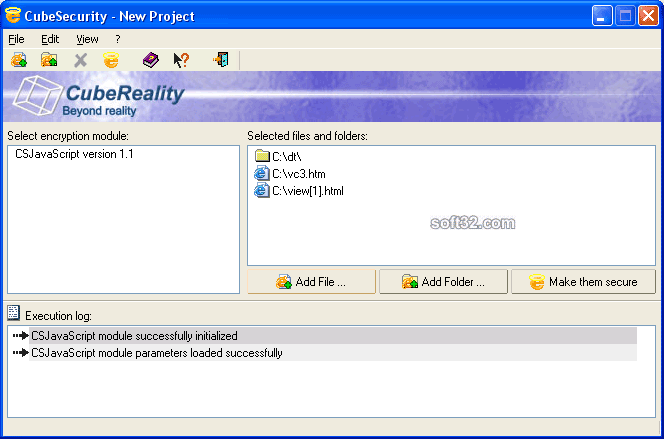Click the CubeSecurity title bar app icon
664x439 pixels.
coord(13,15)
